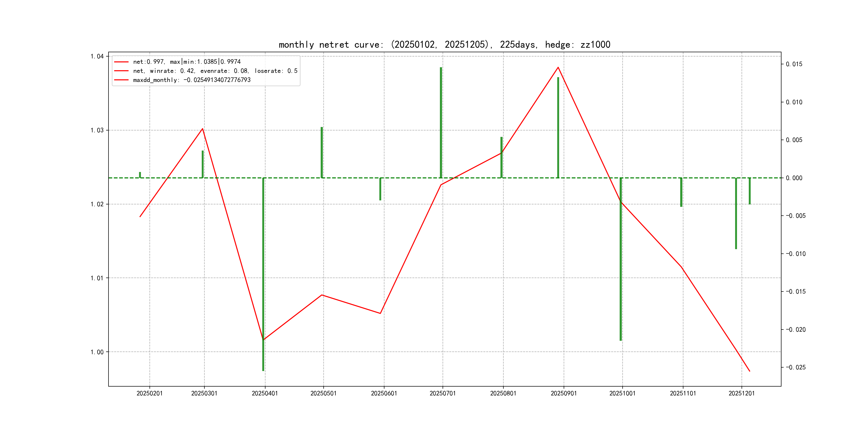Click the 20250401 x-axis label
This screenshot has width=868, height=434.
pyautogui.click(x=264, y=393)
